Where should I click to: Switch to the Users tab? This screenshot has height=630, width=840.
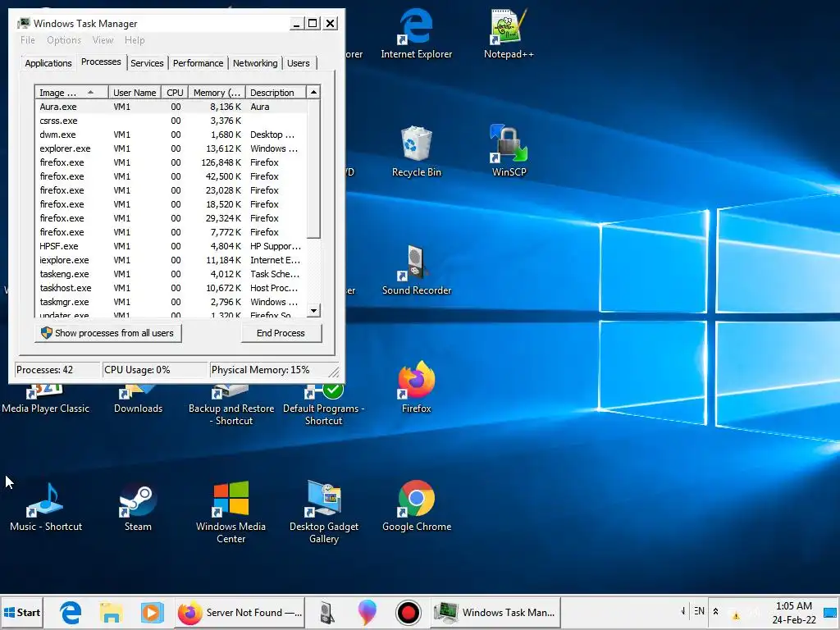click(x=299, y=63)
